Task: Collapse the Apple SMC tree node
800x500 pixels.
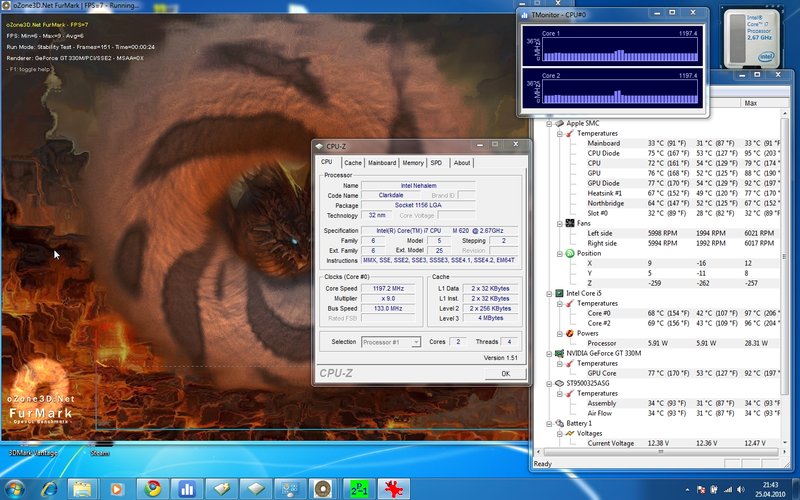Action: pos(548,123)
